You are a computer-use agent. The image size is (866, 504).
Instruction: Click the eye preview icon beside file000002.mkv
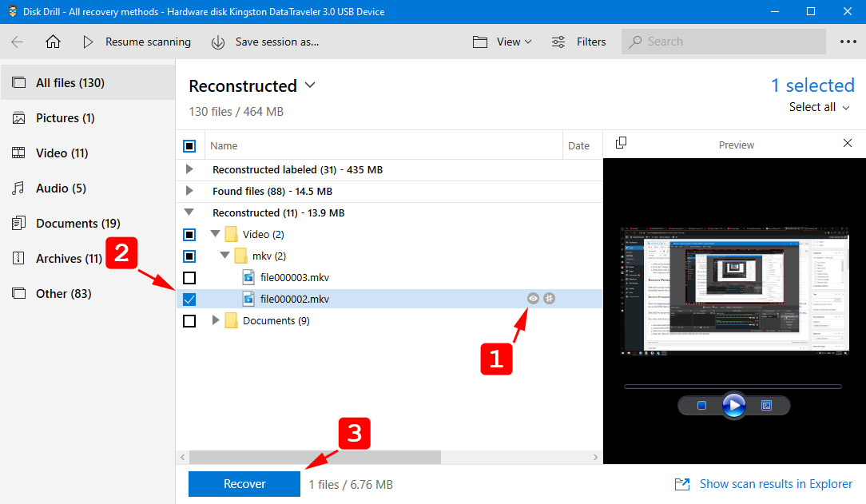(x=533, y=299)
